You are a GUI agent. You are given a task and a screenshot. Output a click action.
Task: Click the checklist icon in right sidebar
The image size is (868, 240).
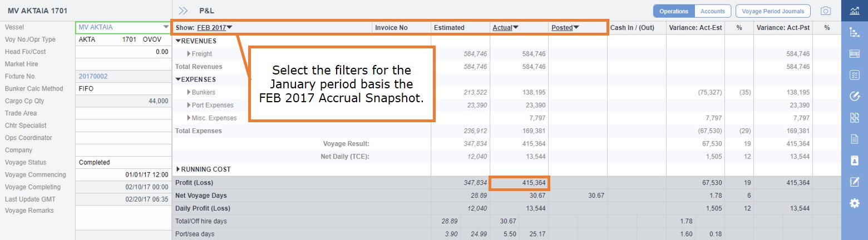pos(854,75)
